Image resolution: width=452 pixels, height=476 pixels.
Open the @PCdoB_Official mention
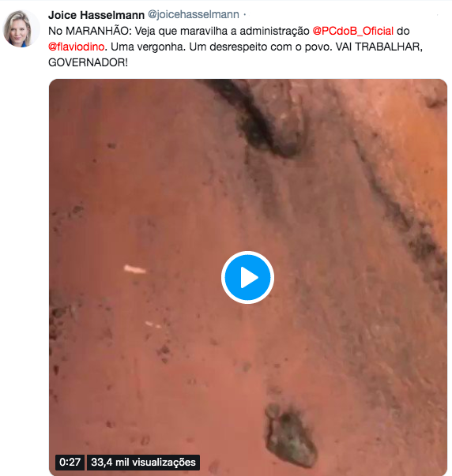pyautogui.click(x=353, y=31)
